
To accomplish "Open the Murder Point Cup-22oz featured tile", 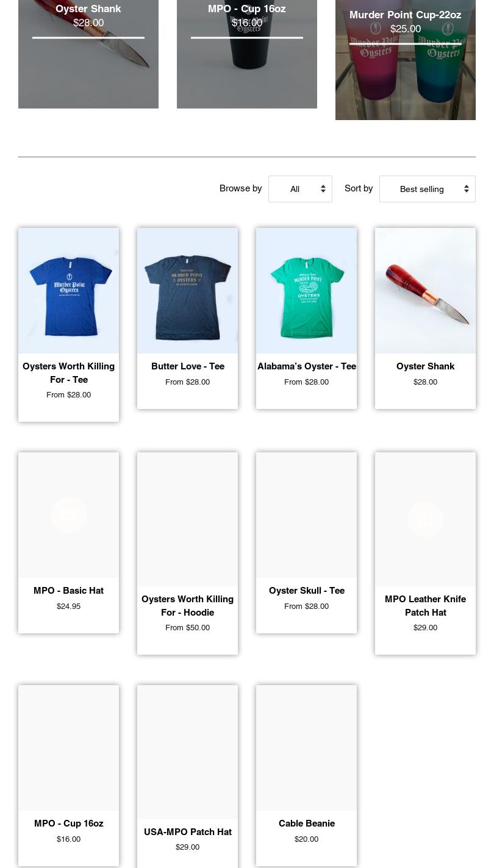I will pyautogui.click(x=406, y=60).
